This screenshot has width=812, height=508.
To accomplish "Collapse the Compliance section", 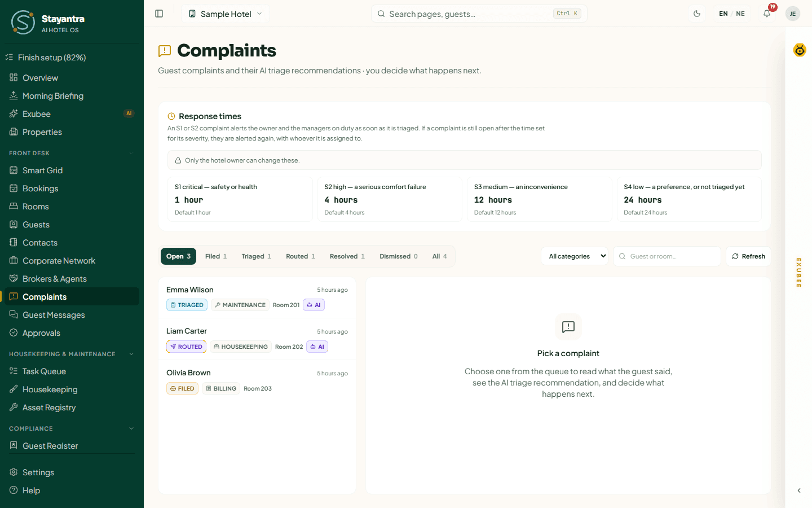I will coord(72,428).
